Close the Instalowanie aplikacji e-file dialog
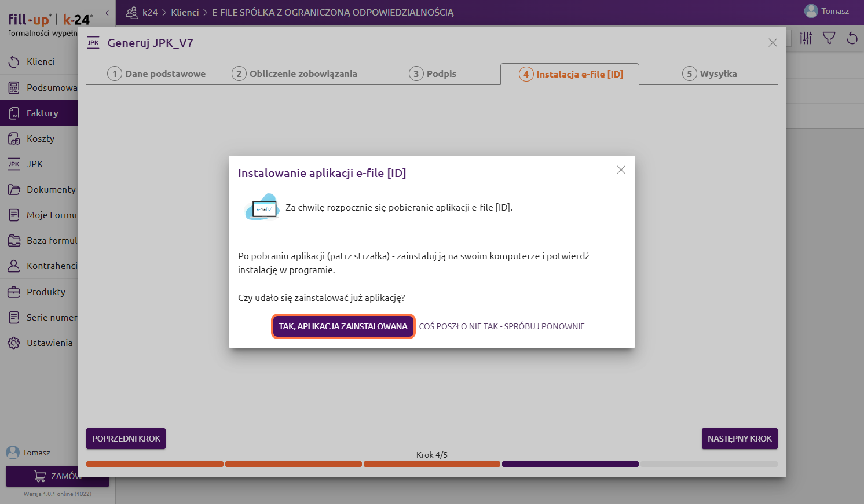Image resolution: width=864 pixels, height=504 pixels. click(621, 170)
